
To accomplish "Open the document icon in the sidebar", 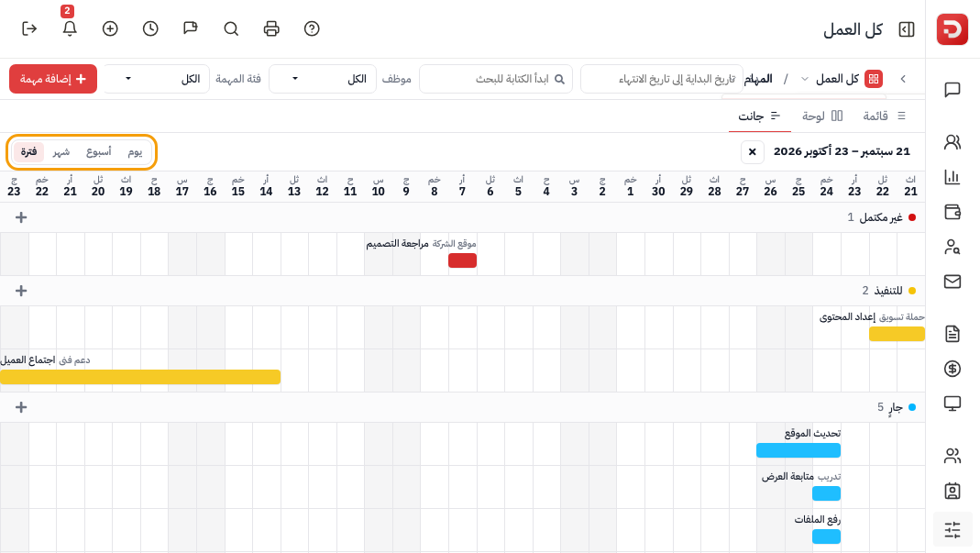I will click(952, 334).
